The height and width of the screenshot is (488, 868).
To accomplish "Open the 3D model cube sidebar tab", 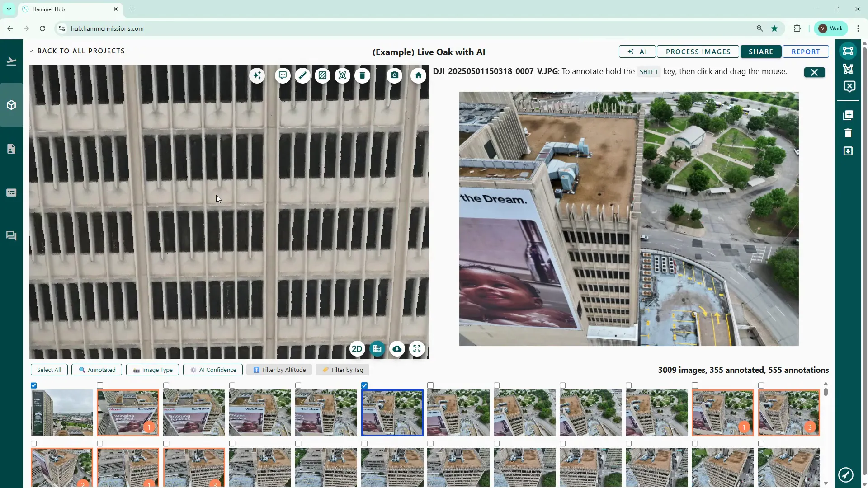I will [11, 105].
